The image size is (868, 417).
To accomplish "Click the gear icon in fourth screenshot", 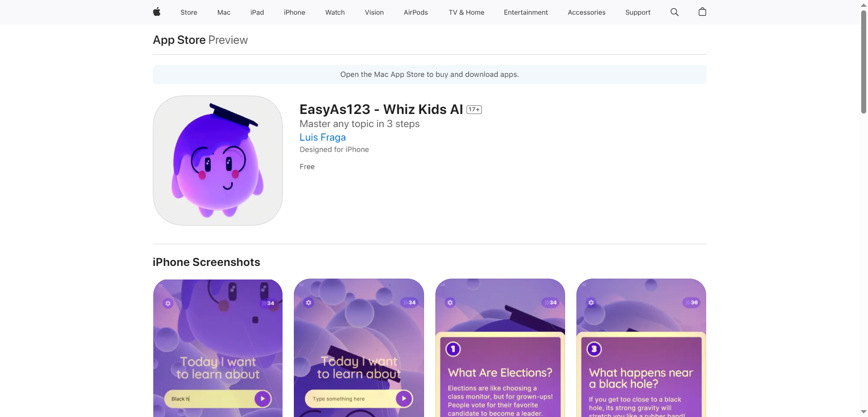I will (x=591, y=302).
